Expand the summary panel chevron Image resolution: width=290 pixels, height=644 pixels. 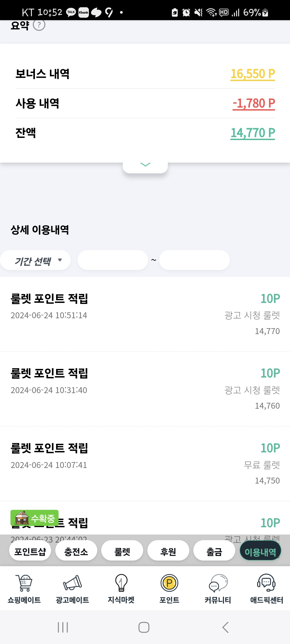tap(145, 164)
